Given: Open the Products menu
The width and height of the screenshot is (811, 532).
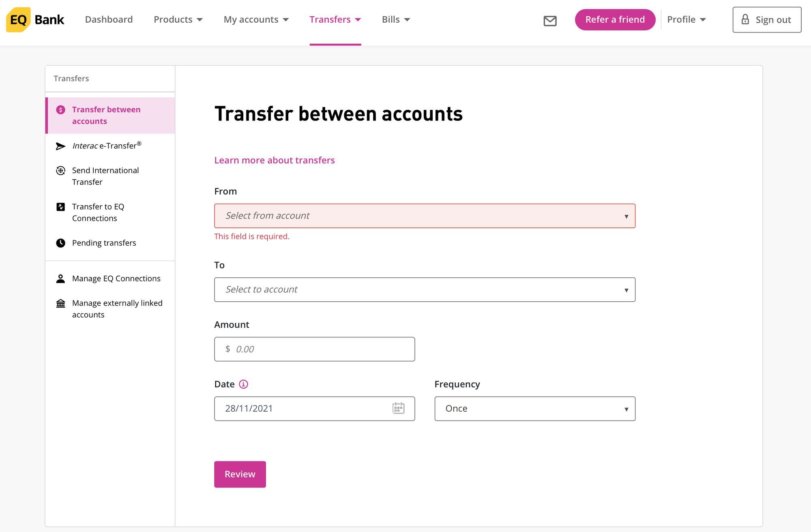Looking at the screenshot, I should point(178,19).
